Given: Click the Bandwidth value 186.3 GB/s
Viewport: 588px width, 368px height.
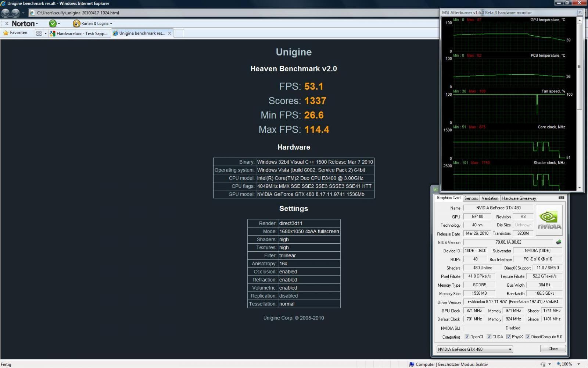Looking at the screenshot, I should tap(544, 293).
